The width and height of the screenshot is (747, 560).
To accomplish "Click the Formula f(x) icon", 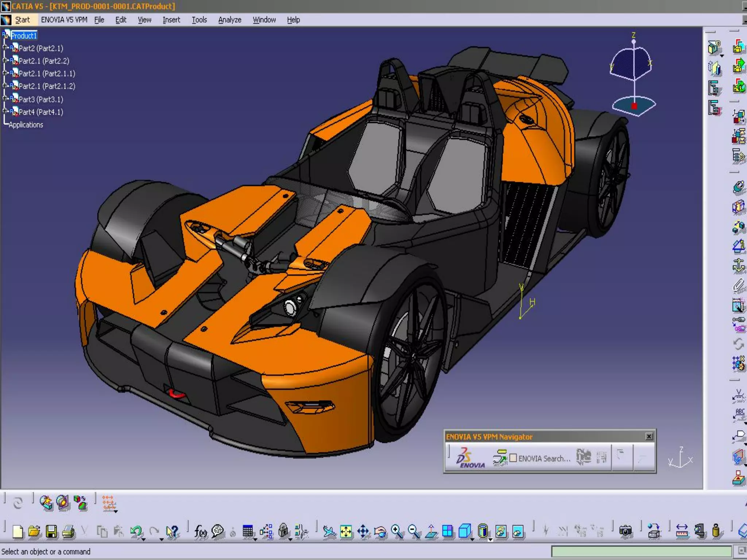I will pos(200,531).
